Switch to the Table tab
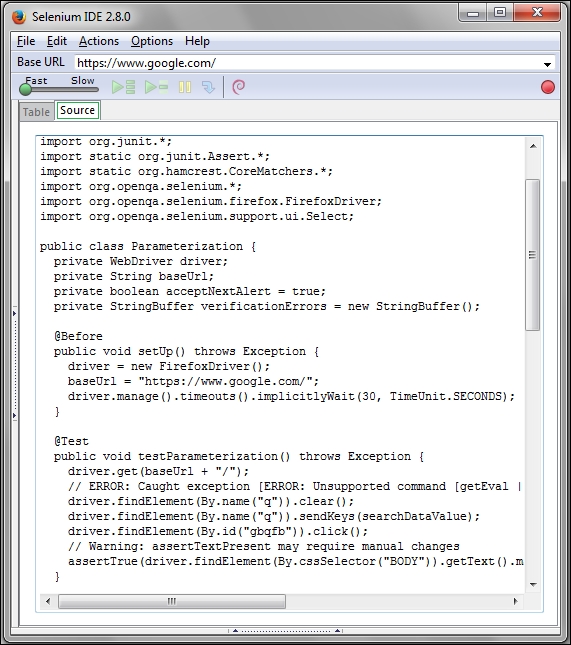The height and width of the screenshot is (645, 571). (x=36, y=111)
